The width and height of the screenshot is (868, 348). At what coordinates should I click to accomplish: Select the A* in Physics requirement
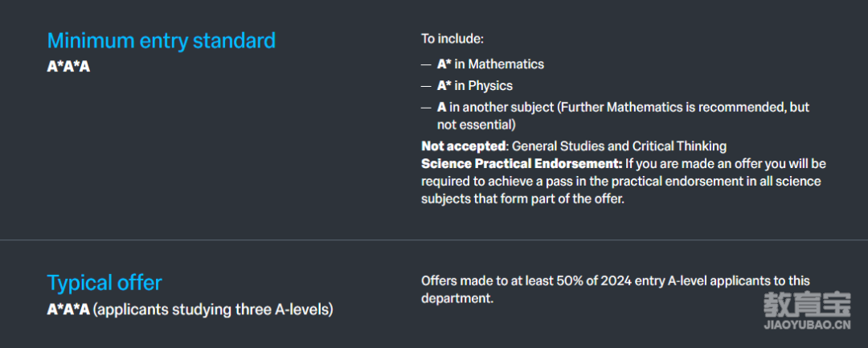[x=474, y=86]
